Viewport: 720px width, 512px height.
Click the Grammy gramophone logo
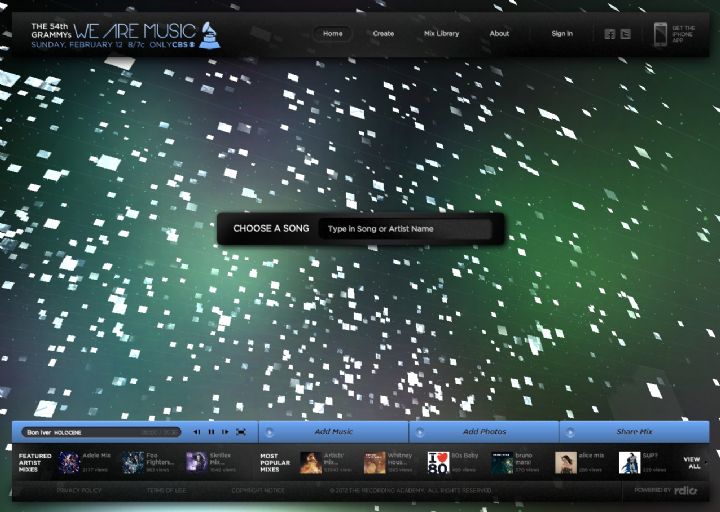pyautogui.click(x=210, y=34)
